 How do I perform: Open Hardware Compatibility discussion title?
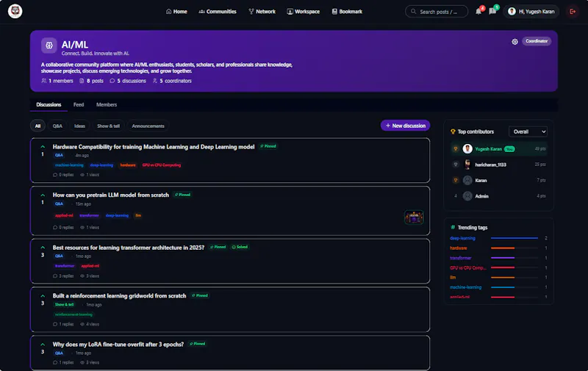(154, 147)
